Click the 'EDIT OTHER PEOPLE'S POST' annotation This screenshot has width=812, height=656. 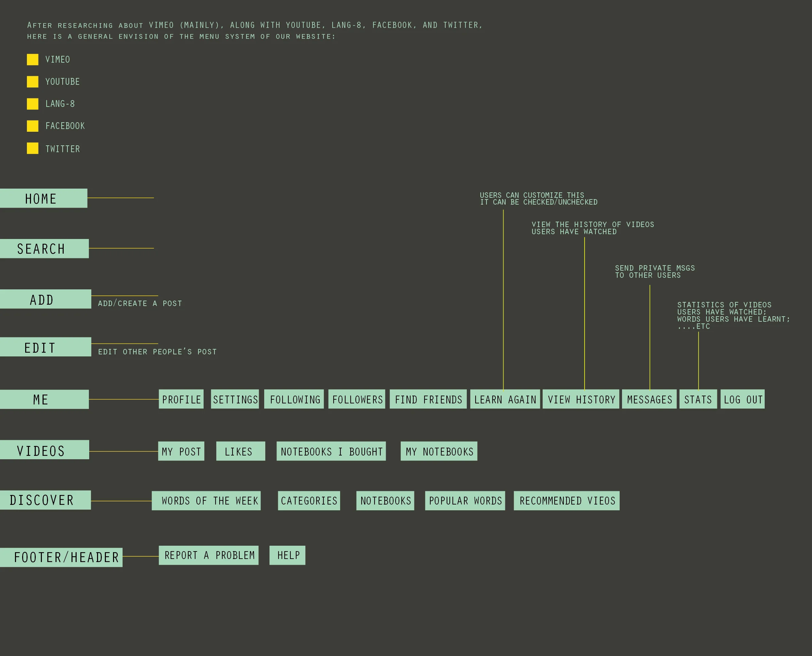click(x=157, y=352)
